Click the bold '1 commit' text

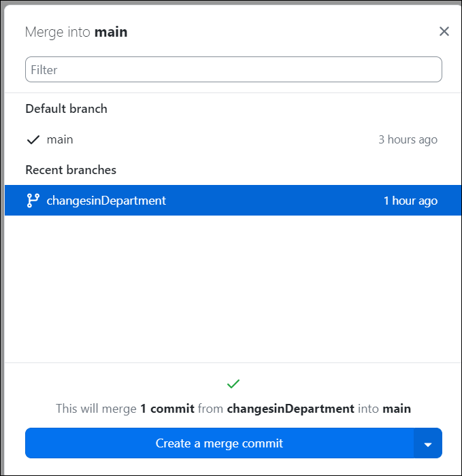pos(167,409)
